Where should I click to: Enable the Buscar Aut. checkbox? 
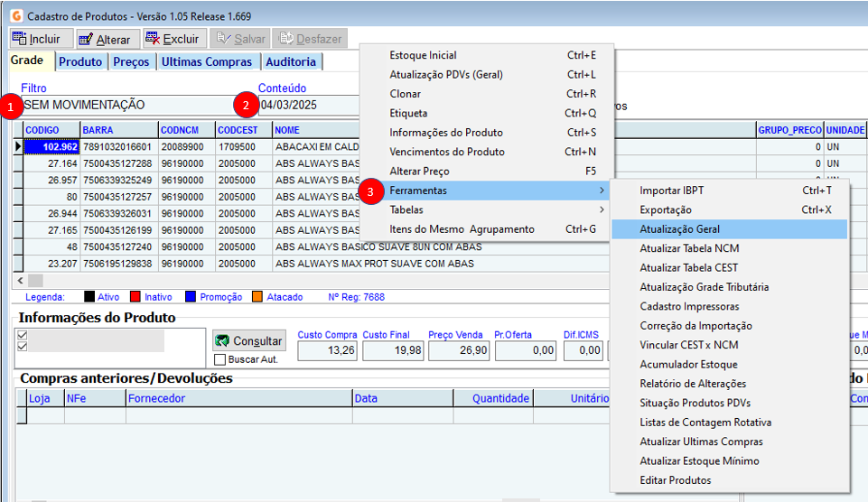220,359
